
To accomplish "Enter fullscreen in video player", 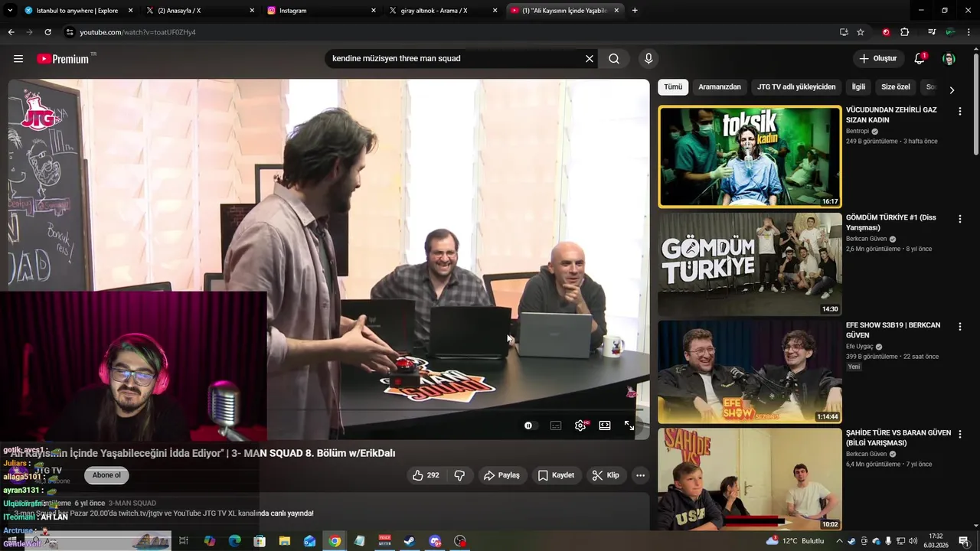I will [x=629, y=425].
